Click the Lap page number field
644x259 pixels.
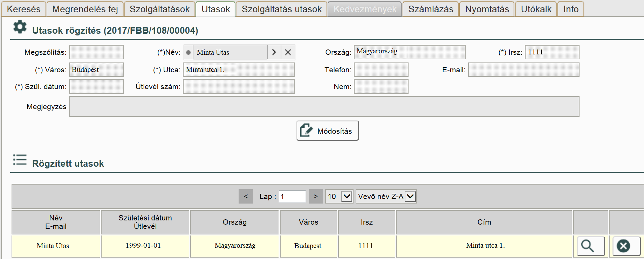click(293, 197)
